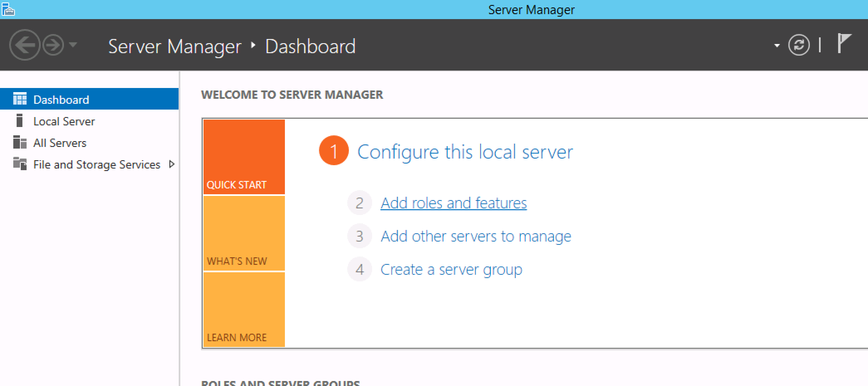This screenshot has width=868, height=386.
Task: Open dropdown arrow left of refresh
Action: point(777,46)
